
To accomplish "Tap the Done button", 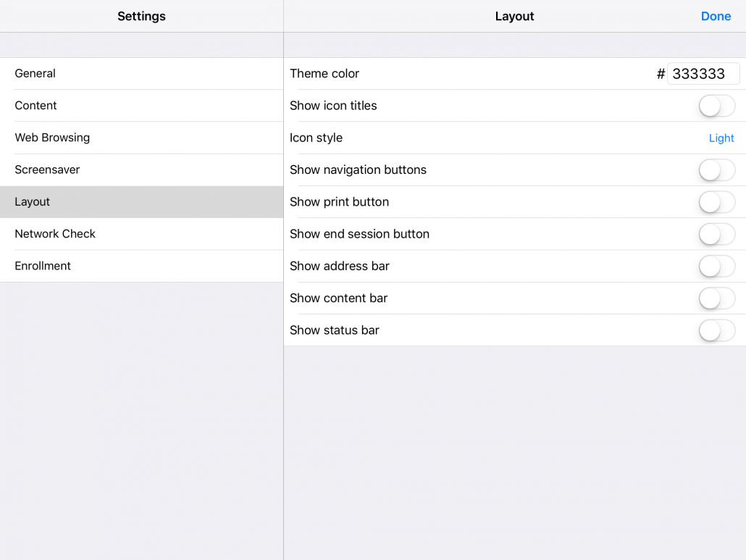I will (x=716, y=16).
